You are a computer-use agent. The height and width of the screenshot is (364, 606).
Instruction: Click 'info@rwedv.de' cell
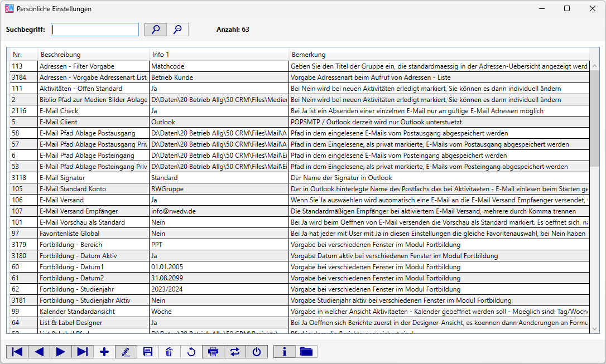219,211
